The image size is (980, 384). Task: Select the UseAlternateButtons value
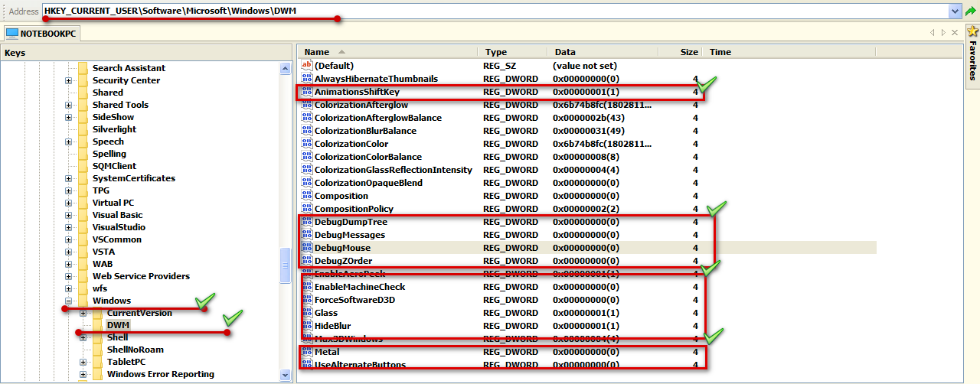(360, 365)
